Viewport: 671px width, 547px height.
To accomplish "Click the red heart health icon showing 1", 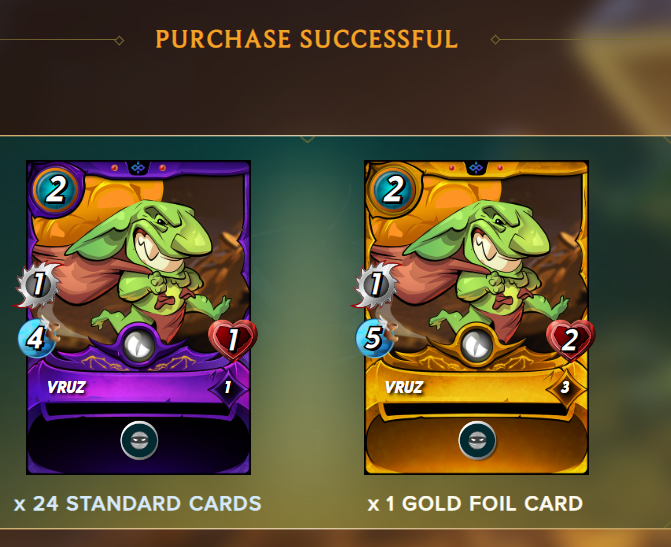I will coord(232,340).
